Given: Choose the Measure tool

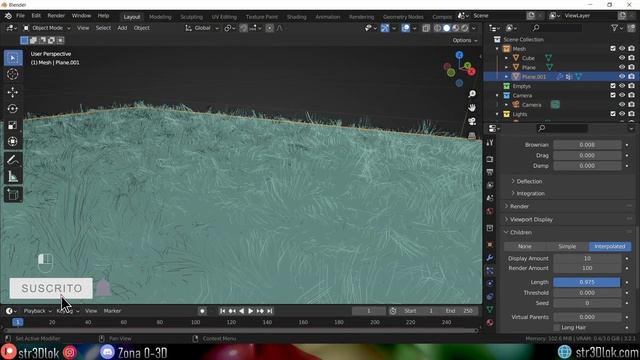Looking at the screenshot, I should [13, 176].
